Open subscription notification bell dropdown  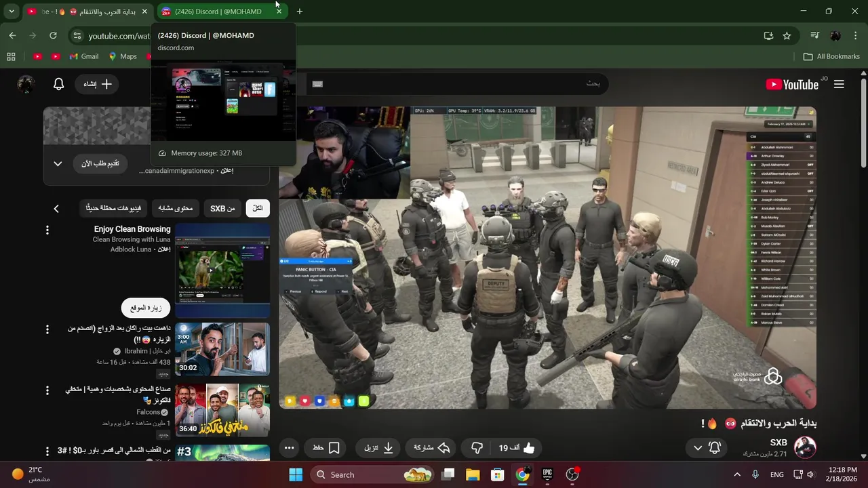click(x=707, y=448)
